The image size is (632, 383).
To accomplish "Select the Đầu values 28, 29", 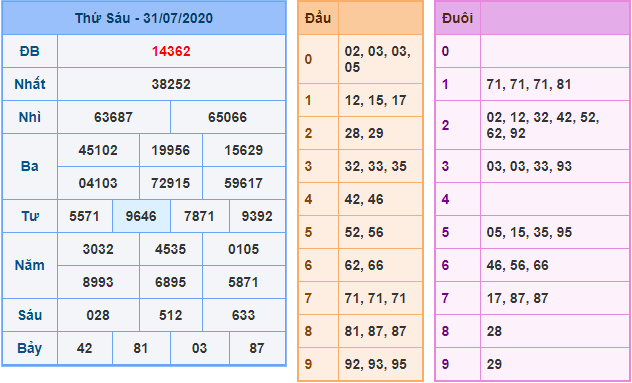I will click(x=364, y=133).
